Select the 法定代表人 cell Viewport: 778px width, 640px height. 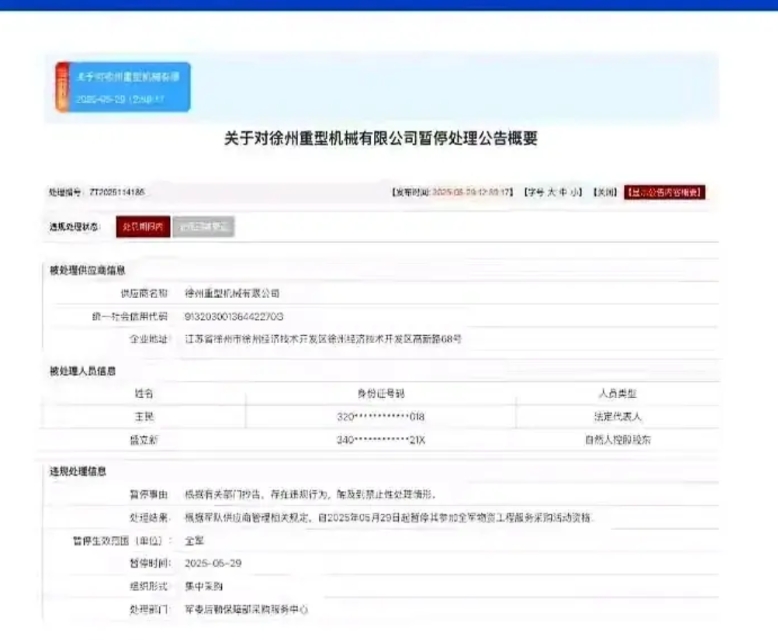(618, 417)
